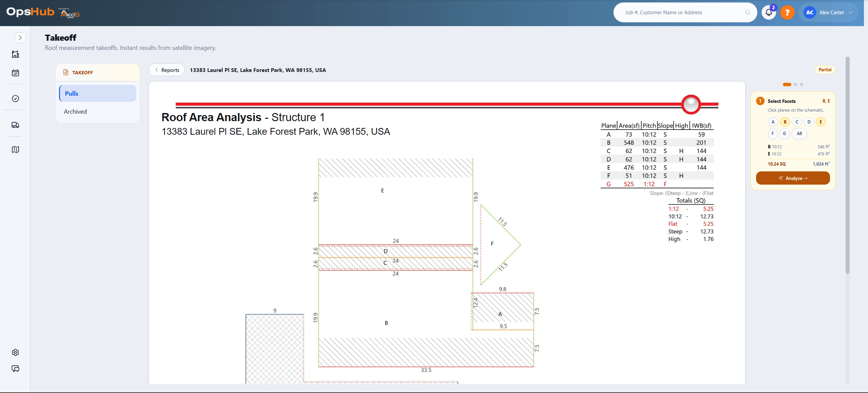This screenshot has height=393, width=868.
Task: Click the Analyze button
Action: pos(793,178)
